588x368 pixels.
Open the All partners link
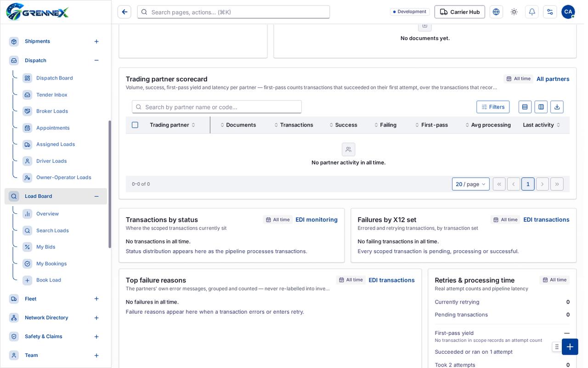(553, 79)
